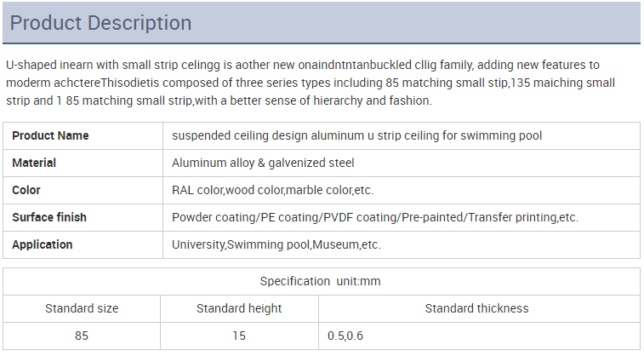Select the Standard size column header

[82, 308]
